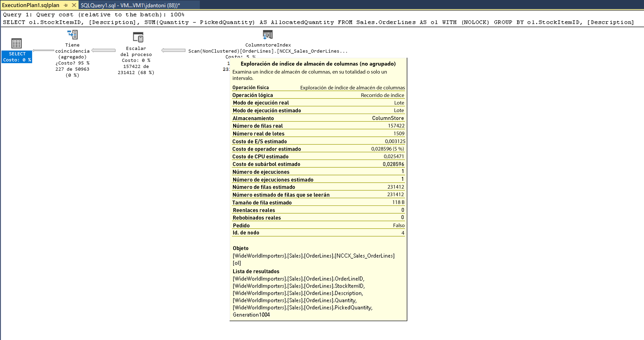Switch to the SQLQuery1.sql tab

(130, 5)
